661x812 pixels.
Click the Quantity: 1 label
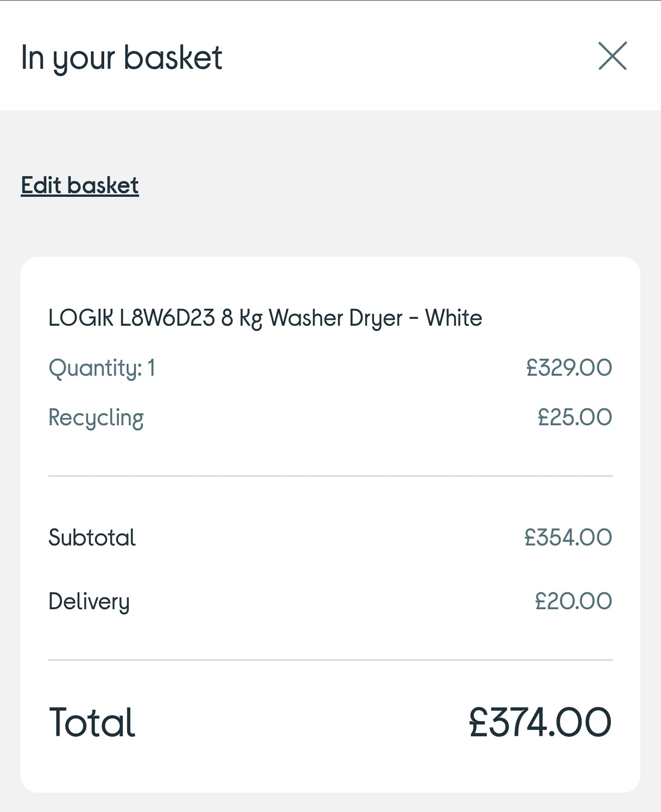pyautogui.click(x=102, y=368)
